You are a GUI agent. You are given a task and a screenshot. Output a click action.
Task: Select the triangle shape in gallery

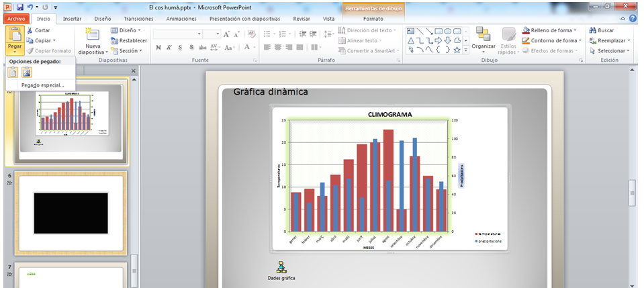pos(411,41)
